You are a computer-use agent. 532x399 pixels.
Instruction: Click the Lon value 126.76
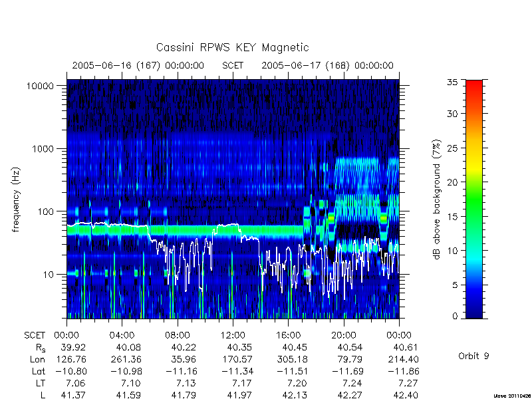click(x=70, y=359)
